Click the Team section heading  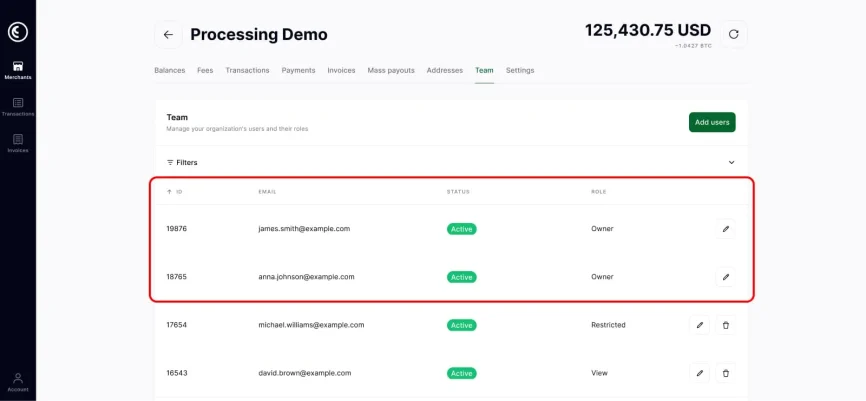[177, 118]
